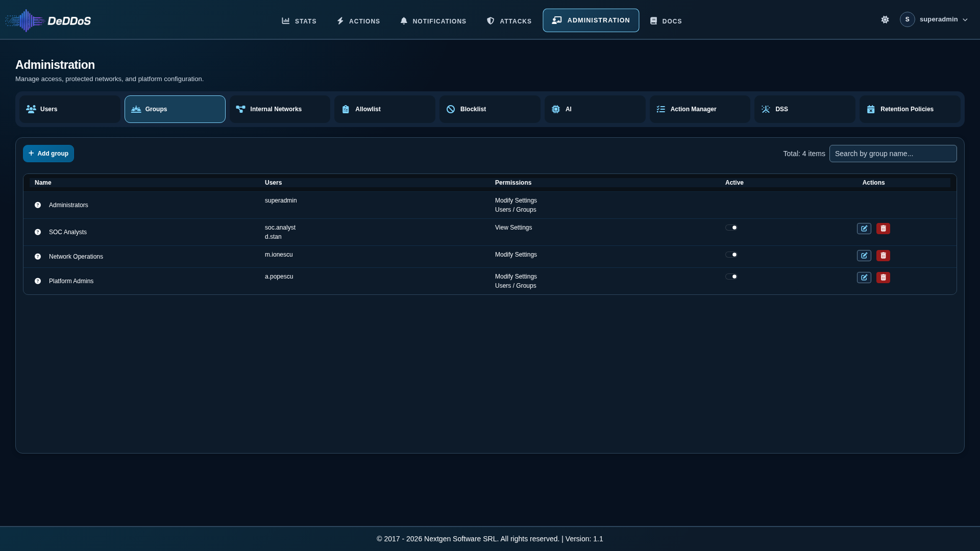Click help icon beside Network Operations group

(x=38, y=257)
